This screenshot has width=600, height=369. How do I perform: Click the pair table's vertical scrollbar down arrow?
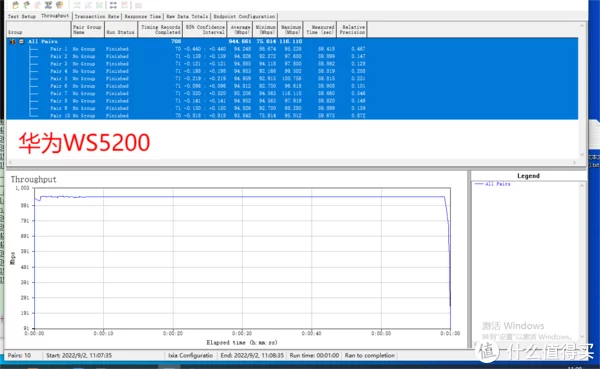pyautogui.click(x=582, y=155)
